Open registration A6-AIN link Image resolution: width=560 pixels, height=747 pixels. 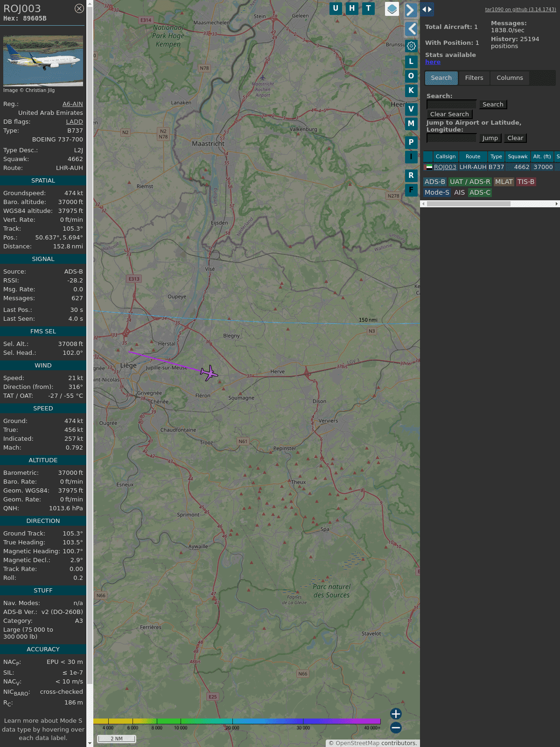click(x=73, y=104)
